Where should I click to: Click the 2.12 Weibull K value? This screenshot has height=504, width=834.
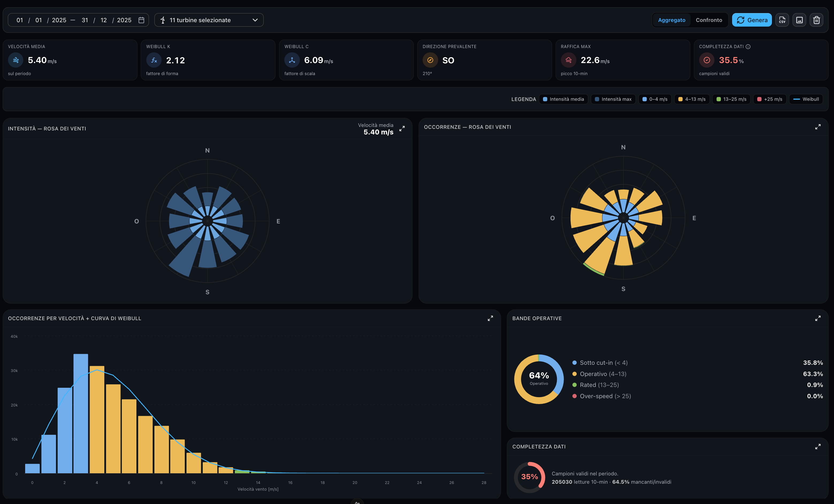175,60
